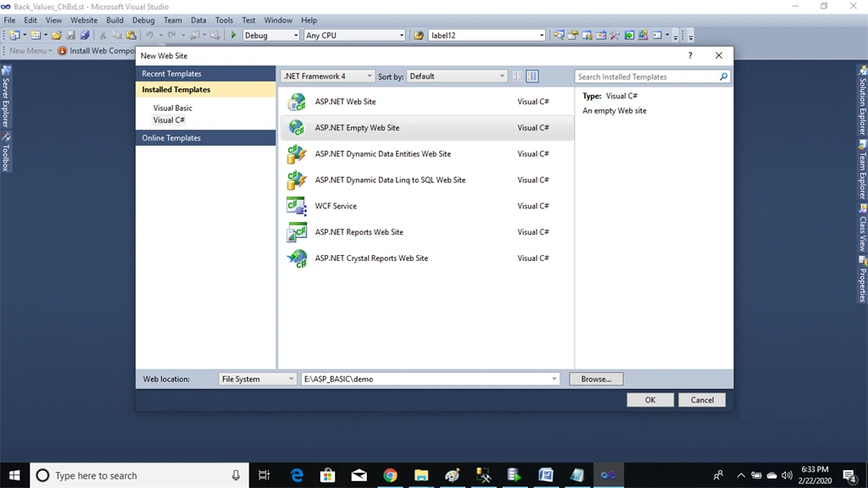Viewport: 868px width, 488px height.
Task: Click the Add New Item toolbar icon
Action: click(x=36, y=36)
